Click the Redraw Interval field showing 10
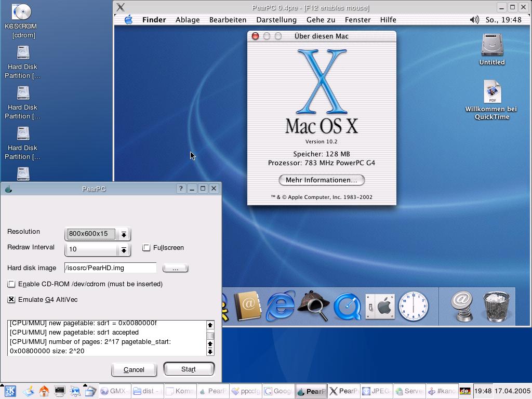Viewport: 532px width, 399px height. [x=91, y=249]
